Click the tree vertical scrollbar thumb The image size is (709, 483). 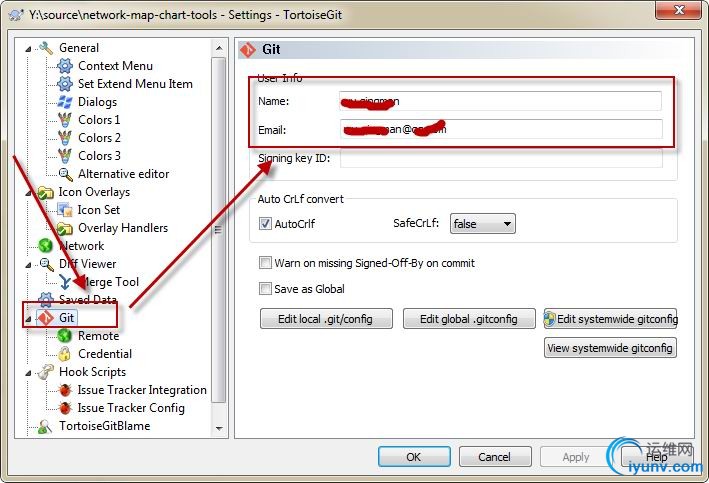pyautogui.click(x=219, y=230)
